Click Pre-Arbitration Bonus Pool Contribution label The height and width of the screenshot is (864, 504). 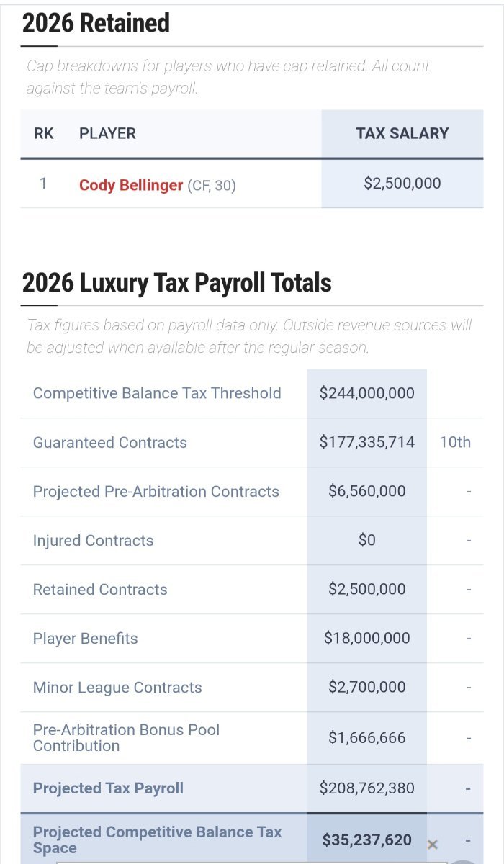coord(126,737)
